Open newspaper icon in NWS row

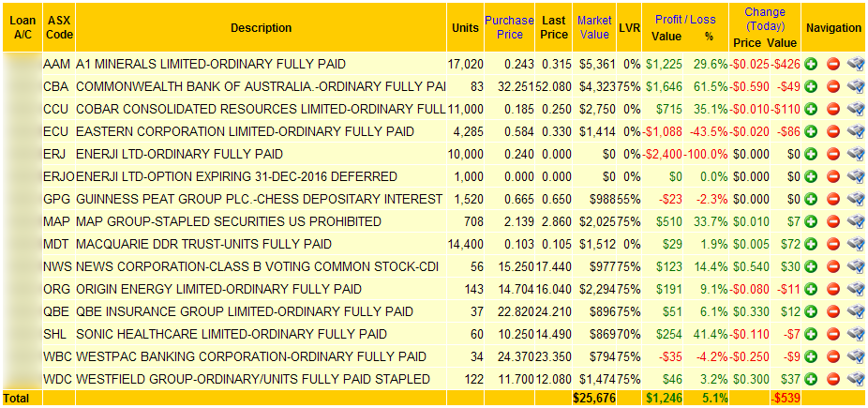[x=856, y=266]
